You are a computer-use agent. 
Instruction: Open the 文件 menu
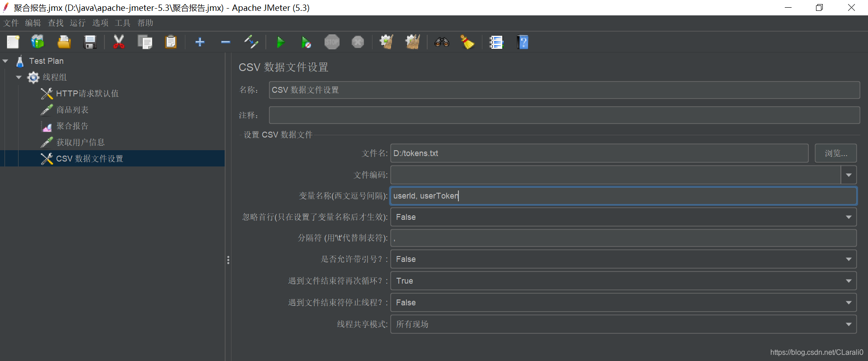11,23
